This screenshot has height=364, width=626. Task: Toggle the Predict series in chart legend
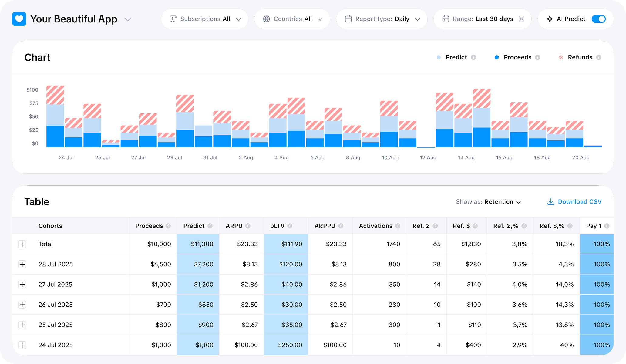(455, 57)
